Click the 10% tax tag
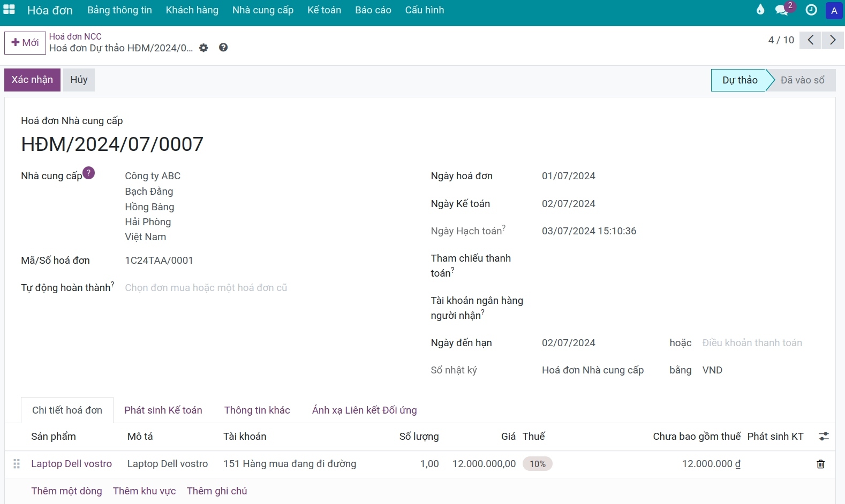The height and width of the screenshot is (504, 845). (x=538, y=464)
